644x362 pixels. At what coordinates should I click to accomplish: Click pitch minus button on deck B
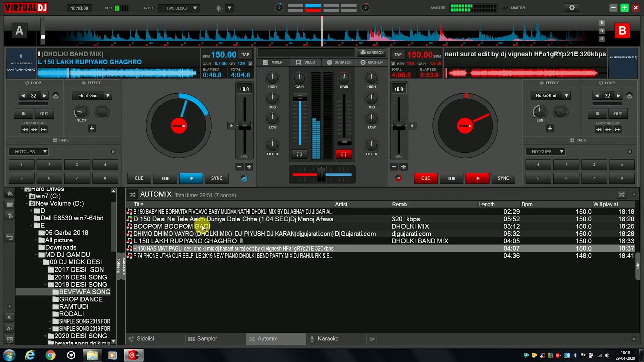point(395,167)
